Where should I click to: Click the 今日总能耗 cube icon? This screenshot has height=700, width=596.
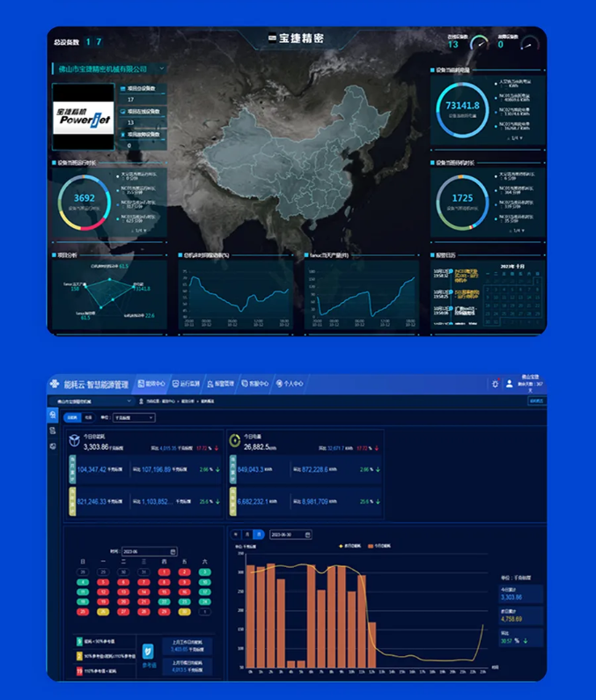(x=75, y=439)
